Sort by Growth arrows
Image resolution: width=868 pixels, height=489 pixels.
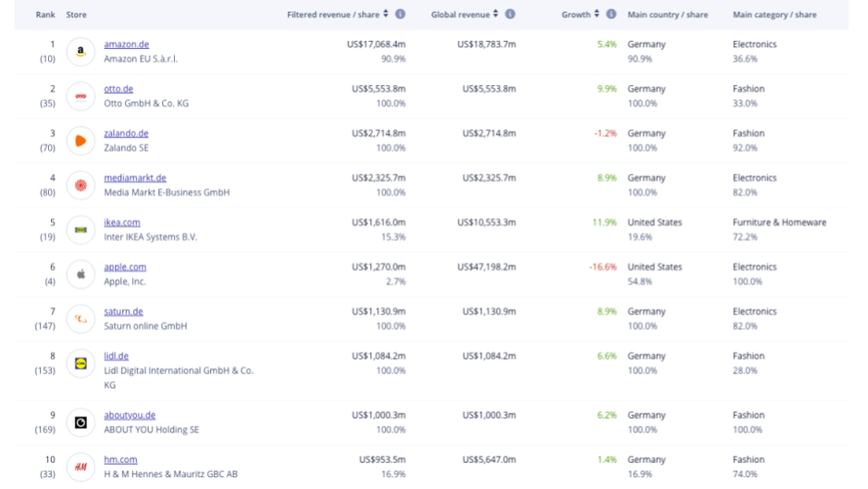[597, 14]
